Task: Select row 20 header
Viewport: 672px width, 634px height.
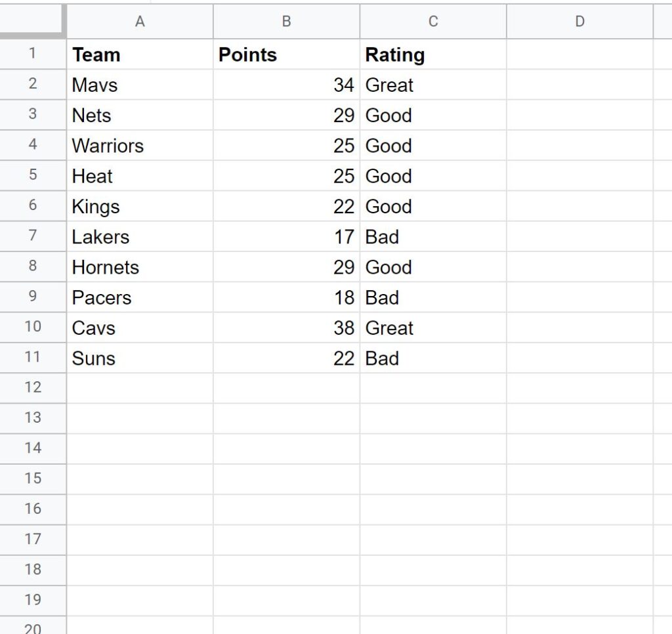Action: click(x=33, y=629)
